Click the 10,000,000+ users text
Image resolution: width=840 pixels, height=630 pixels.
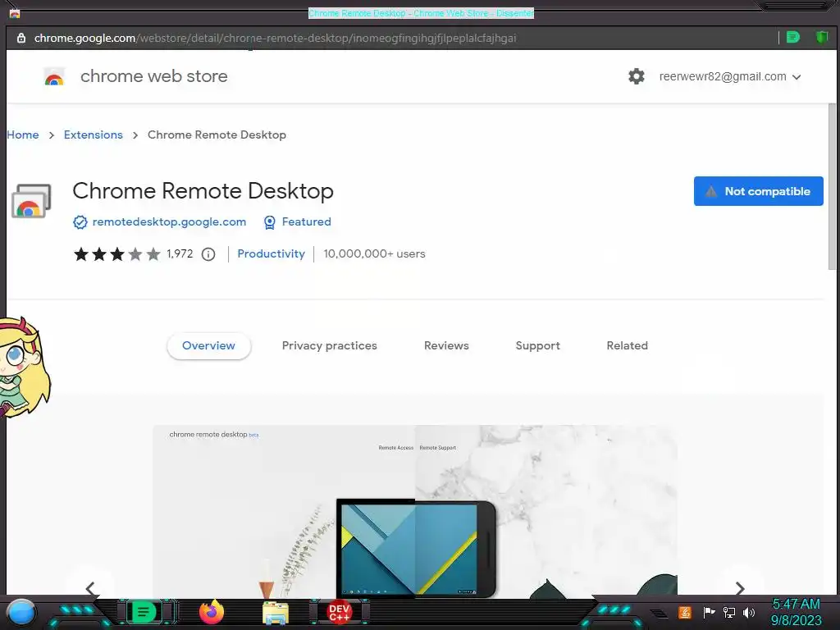point(374,254)
